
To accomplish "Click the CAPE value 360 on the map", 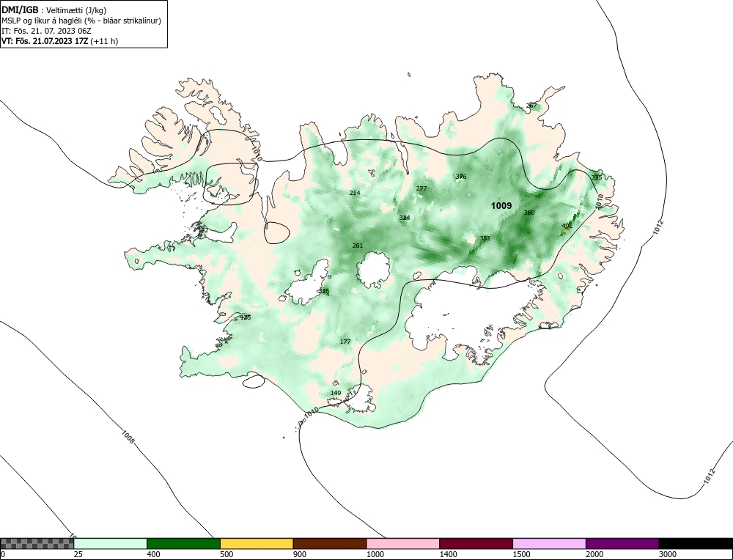I will pos(528,213).
